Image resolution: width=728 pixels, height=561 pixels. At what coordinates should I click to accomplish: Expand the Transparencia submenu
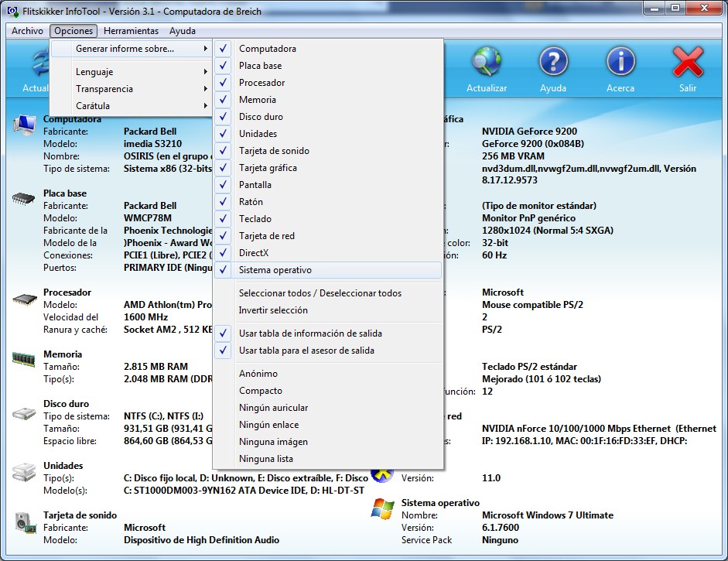point(132,89)
